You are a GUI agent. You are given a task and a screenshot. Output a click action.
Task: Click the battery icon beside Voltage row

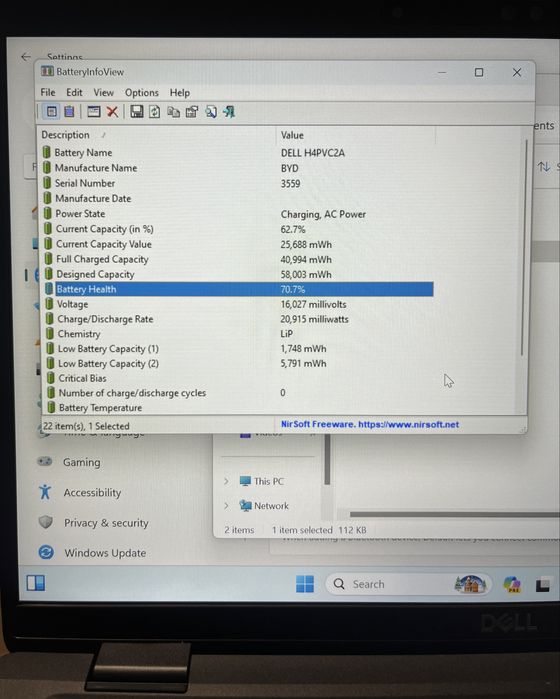(49, 304)
